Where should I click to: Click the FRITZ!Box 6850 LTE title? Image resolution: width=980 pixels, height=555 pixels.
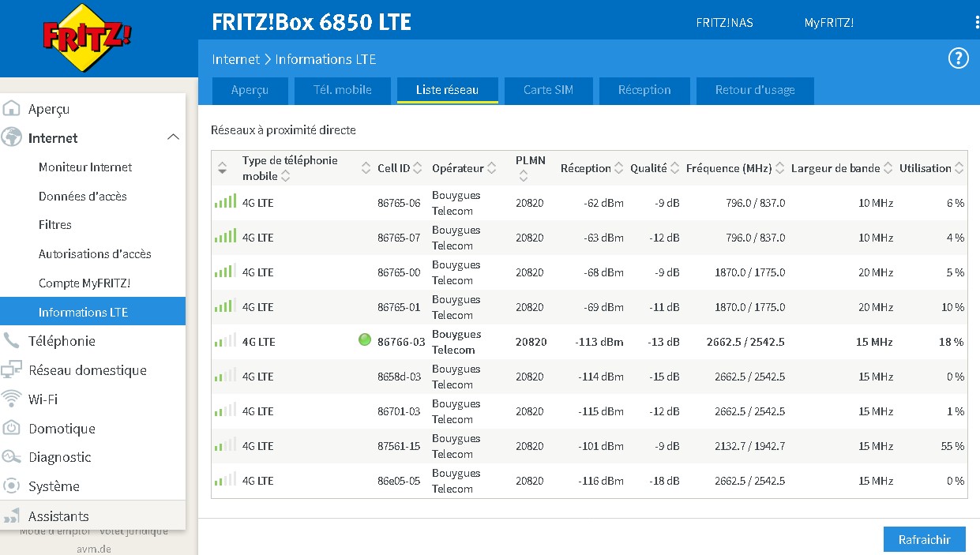coord(312,22)
